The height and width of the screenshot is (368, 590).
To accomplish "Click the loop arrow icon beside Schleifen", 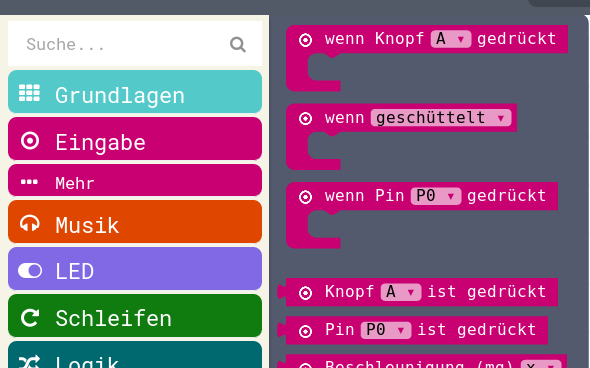I will click(30, 318).
